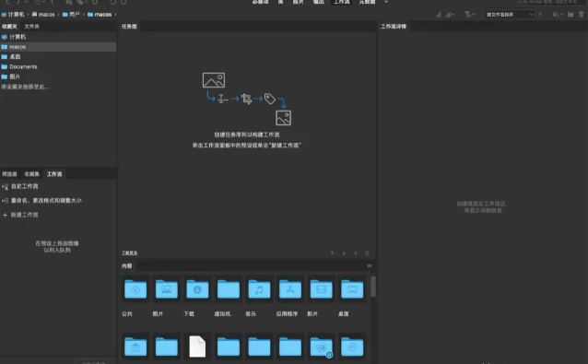Toggle ascending sort order arrow
588x364 pixels.
(x=540, y=14)
